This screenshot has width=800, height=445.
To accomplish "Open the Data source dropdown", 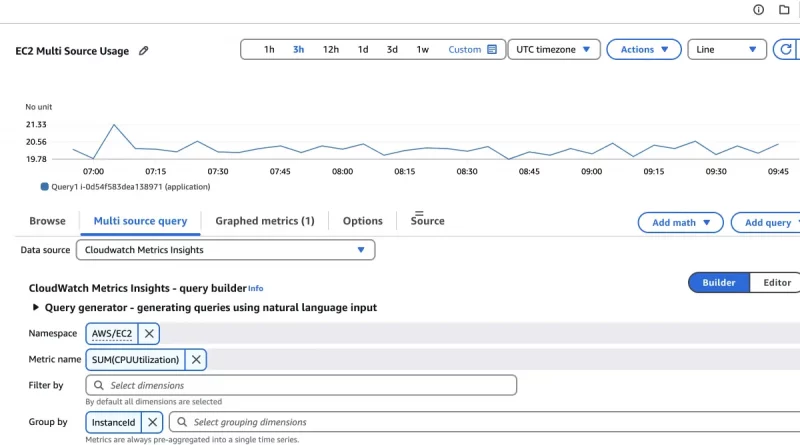I will 226,250.
